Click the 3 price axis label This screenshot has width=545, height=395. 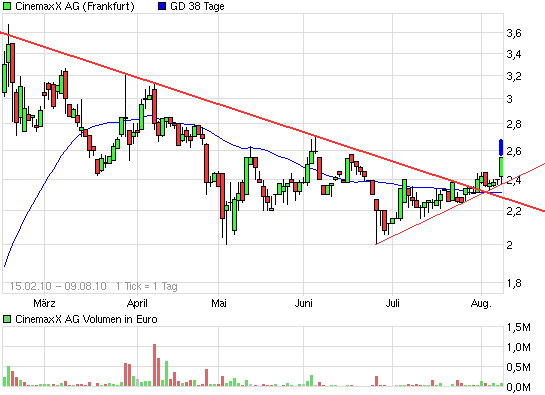510,99
